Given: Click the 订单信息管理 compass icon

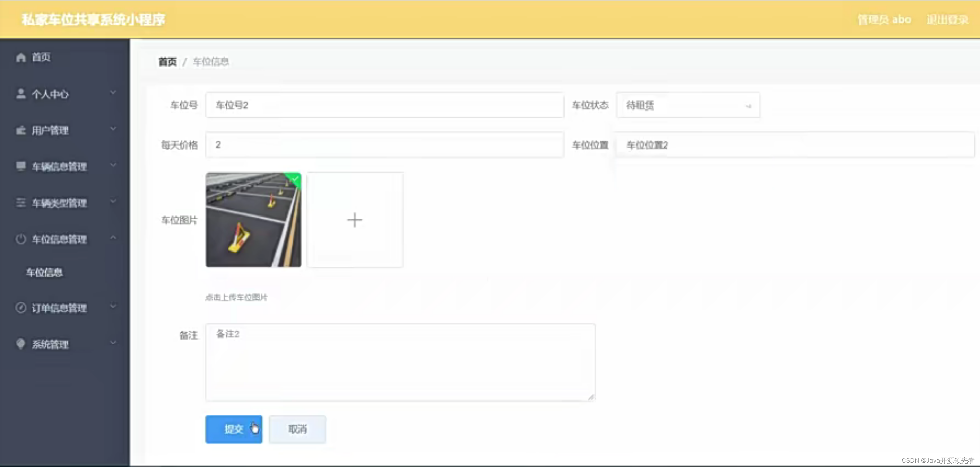Looking at the screenshot, I should point(21,307).
